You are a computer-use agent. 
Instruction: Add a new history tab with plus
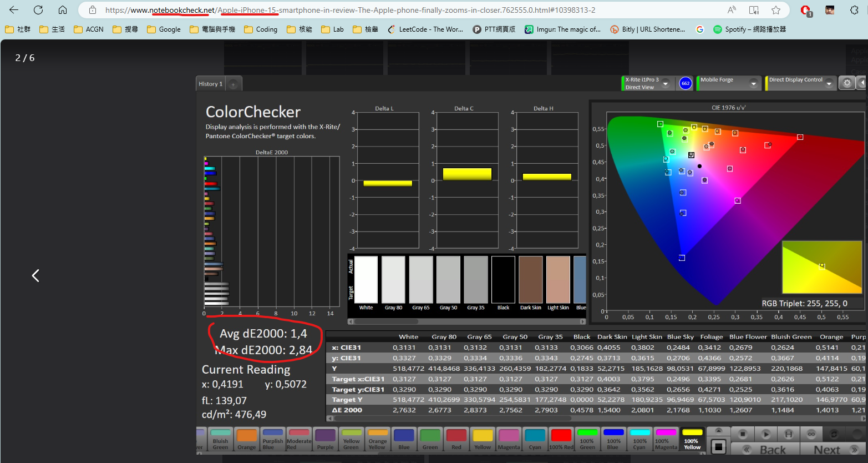click(x=234, y=84)
